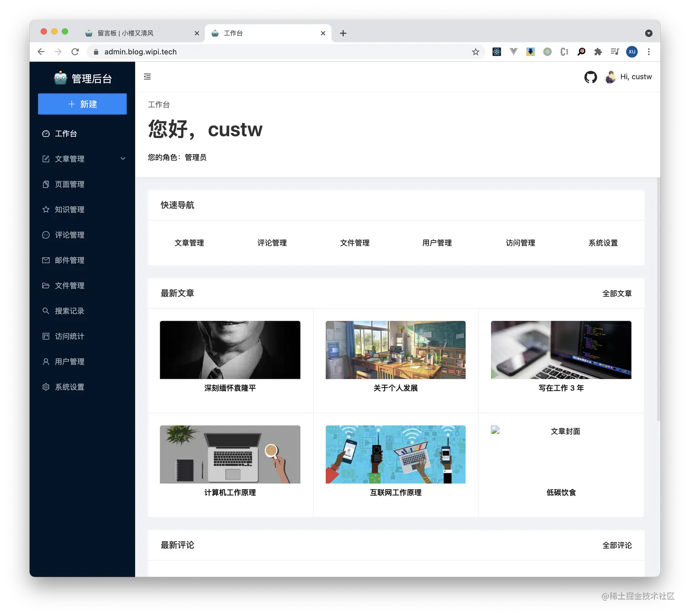Open 页面管理 via its page icon
The width and height of the screenshot is (690, 616).
[46, 184]
